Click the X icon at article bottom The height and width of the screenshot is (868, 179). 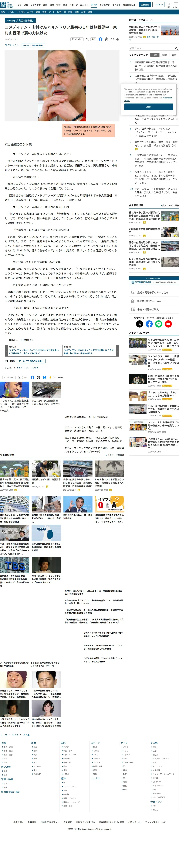point(19,377)
